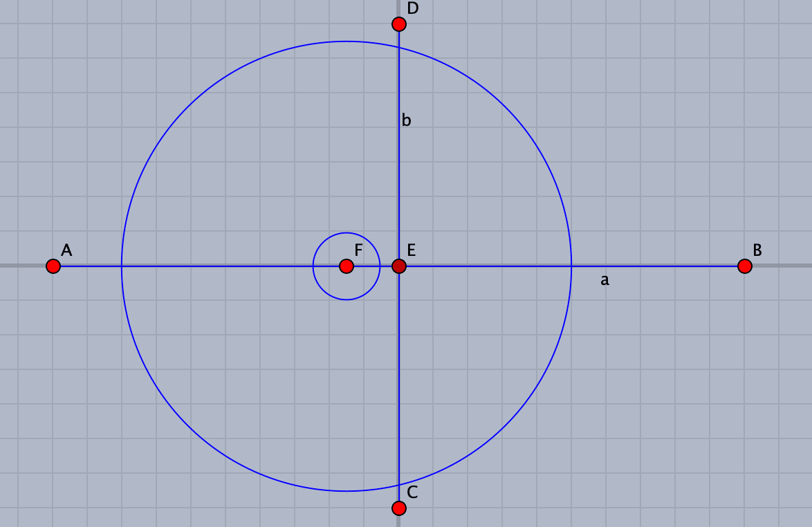This screenshot has height=527, width=812.
Task: Select center point F
Action: 347,266
